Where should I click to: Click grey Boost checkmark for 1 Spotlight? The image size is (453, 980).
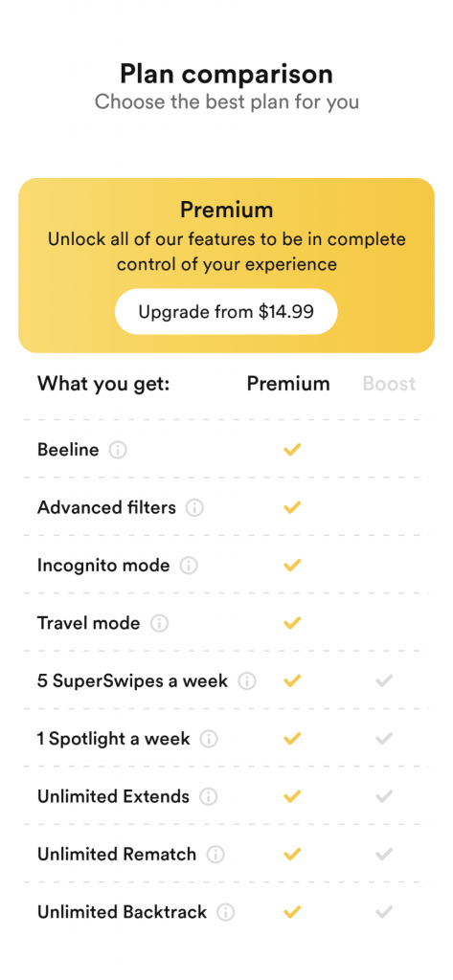(384, 739)
